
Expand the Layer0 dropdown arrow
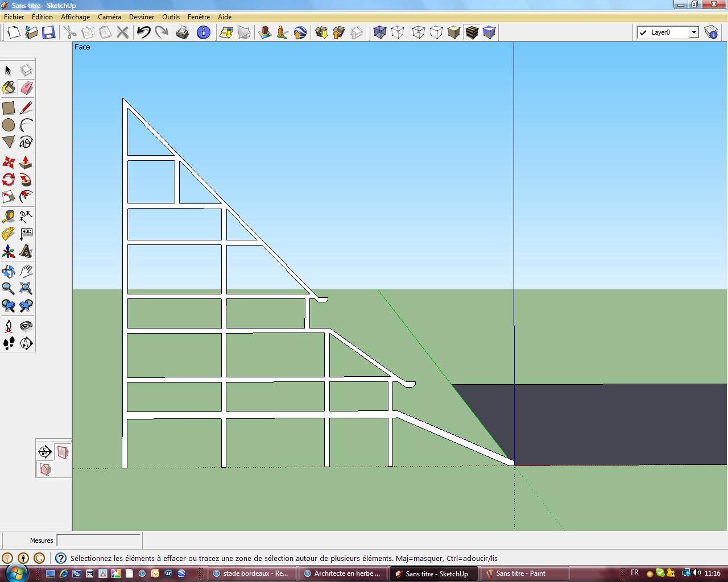coord(694,32)
